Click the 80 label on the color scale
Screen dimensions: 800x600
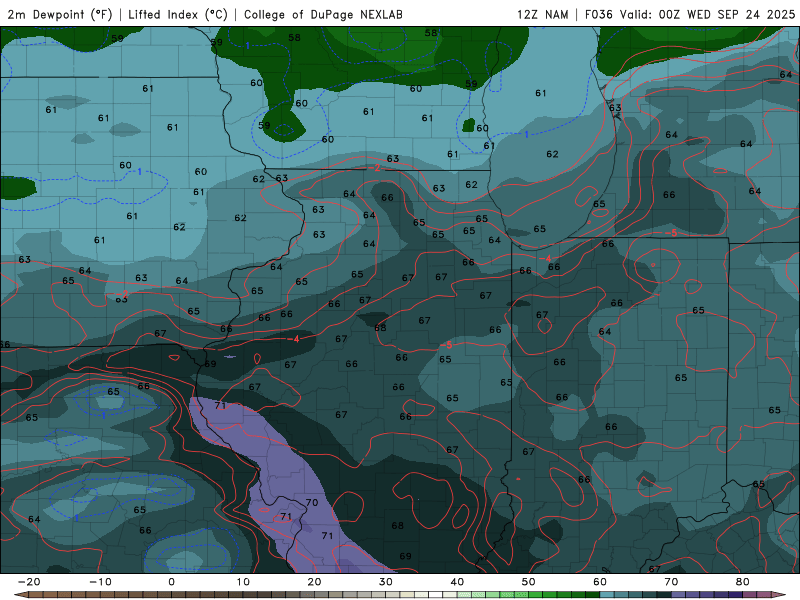[743, 582]
